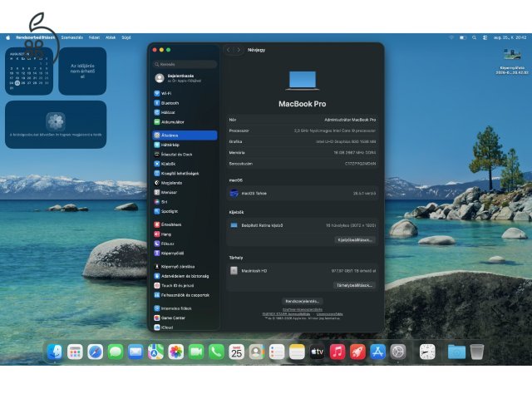Open the Apple menu
Screen dimensions: 532x399
pos(7,37)
